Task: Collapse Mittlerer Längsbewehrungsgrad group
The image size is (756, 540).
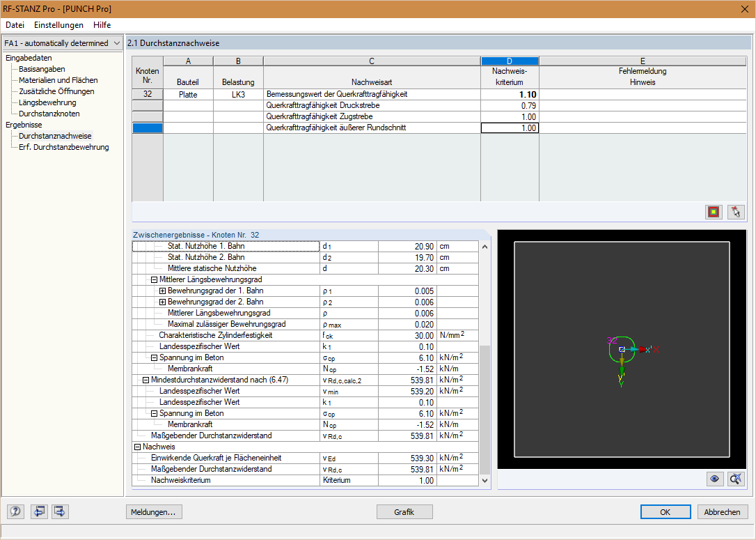Action: [155, 280]
